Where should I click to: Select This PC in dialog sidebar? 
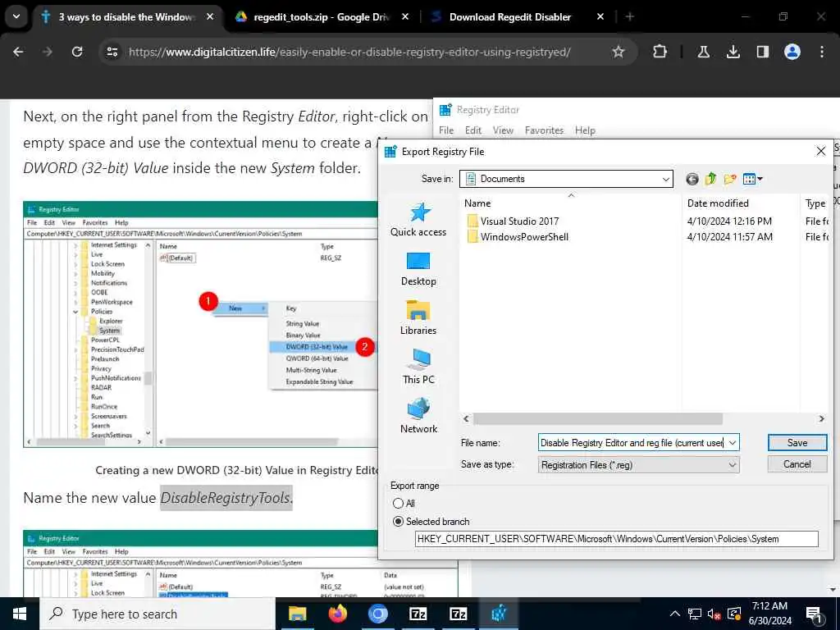click(x=418, y=367)
